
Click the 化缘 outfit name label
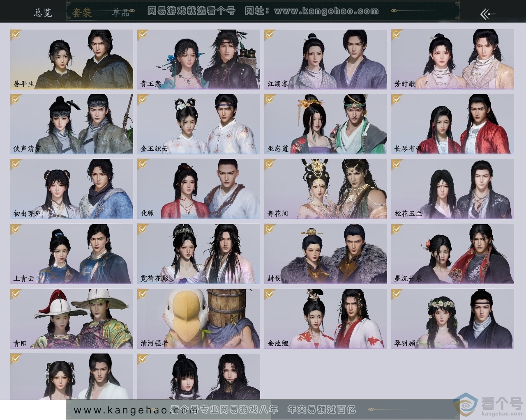tap(147, 213)
